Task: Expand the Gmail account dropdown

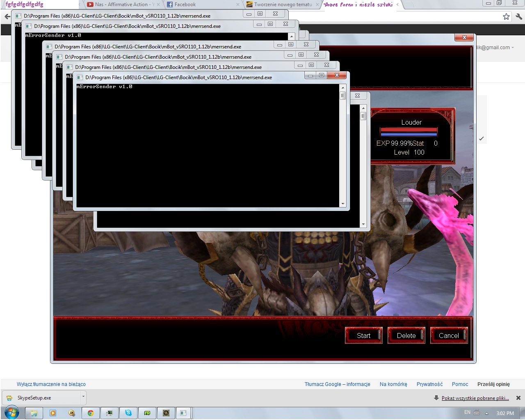Action: pyautogui.click(x=512, y=48)
